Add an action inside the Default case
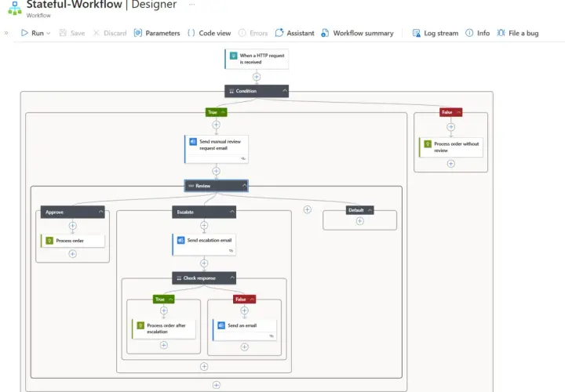The width and height of the screenshot is (565, 392). 360,221
